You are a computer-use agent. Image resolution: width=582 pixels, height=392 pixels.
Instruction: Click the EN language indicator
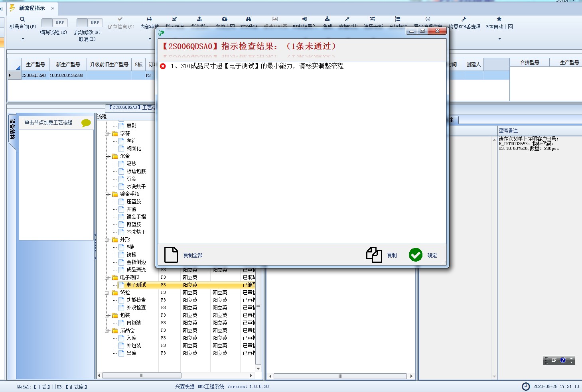pos(554,360)
